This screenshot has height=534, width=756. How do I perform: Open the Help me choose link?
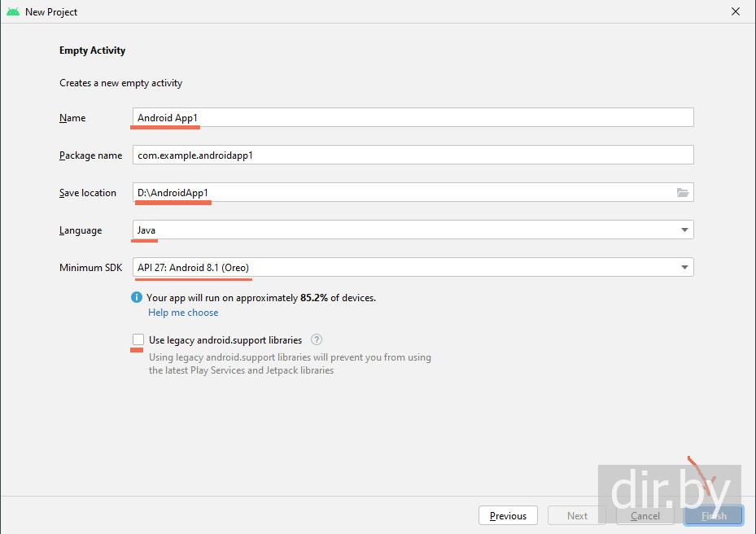[183, 313]
